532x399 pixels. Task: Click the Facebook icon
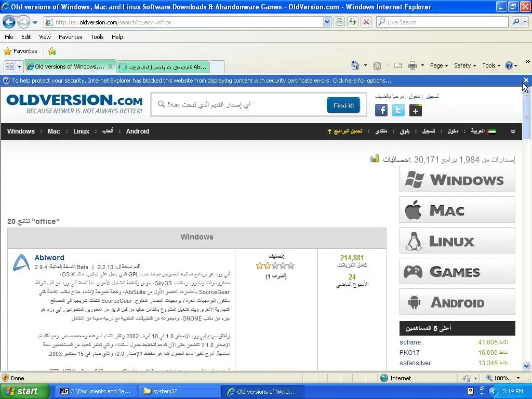coord(381,110)
